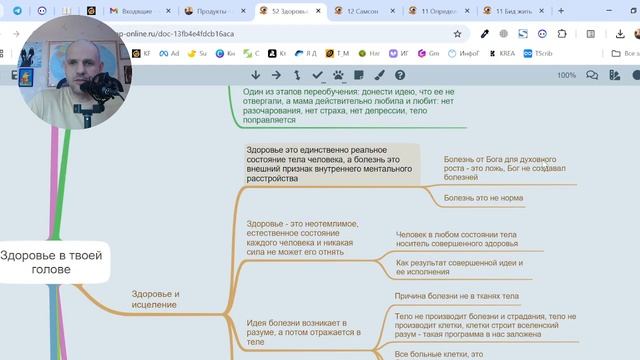
Task: Open the browser side panel icon
Action: click(591, 34)
